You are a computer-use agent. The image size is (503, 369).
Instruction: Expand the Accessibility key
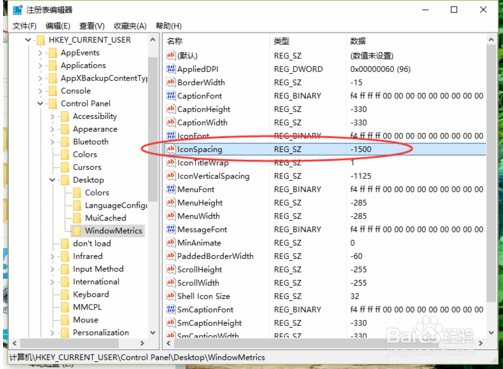click(52, 116)
